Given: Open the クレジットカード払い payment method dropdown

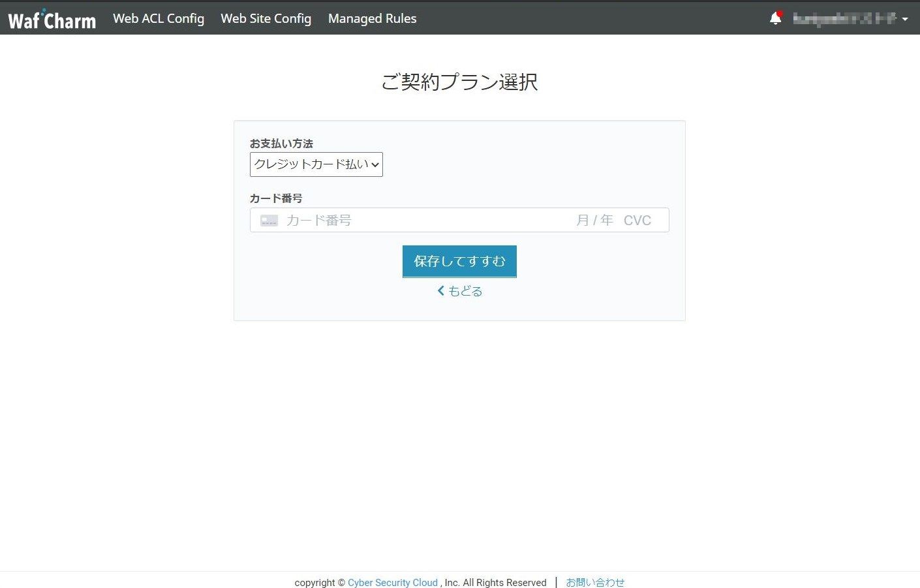Looking at the screenshot, I should point(316,164).
